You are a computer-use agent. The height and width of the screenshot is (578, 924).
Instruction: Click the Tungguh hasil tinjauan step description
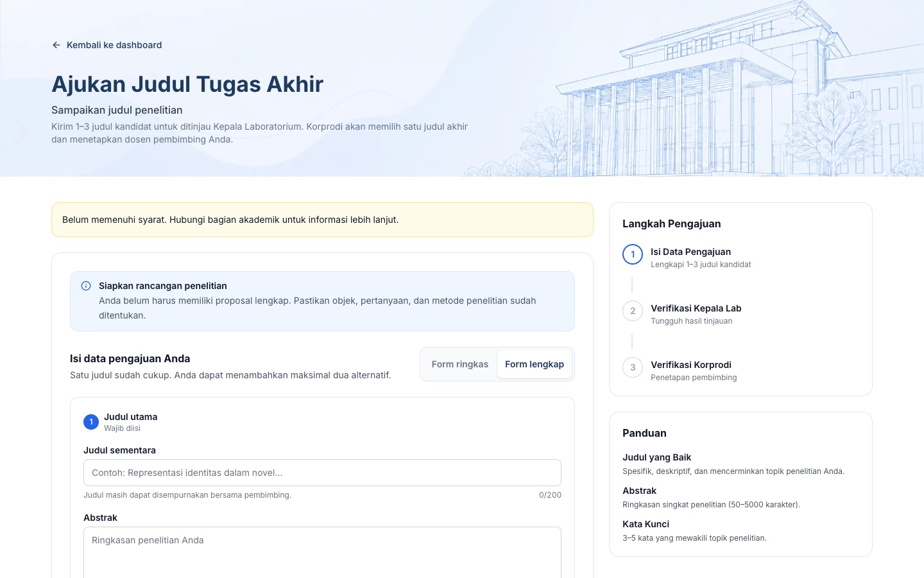(x=691, y=321)
